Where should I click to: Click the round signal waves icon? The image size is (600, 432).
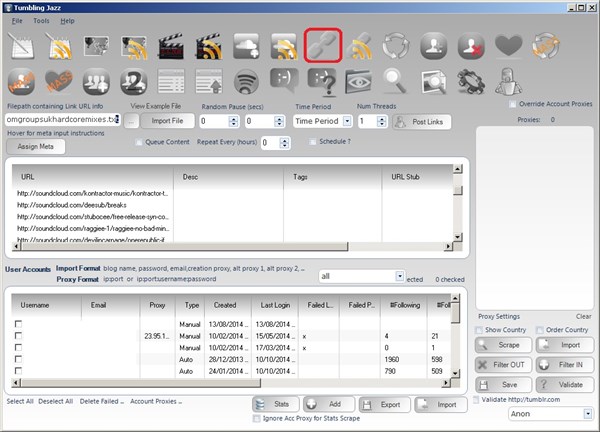pos(246,82)
